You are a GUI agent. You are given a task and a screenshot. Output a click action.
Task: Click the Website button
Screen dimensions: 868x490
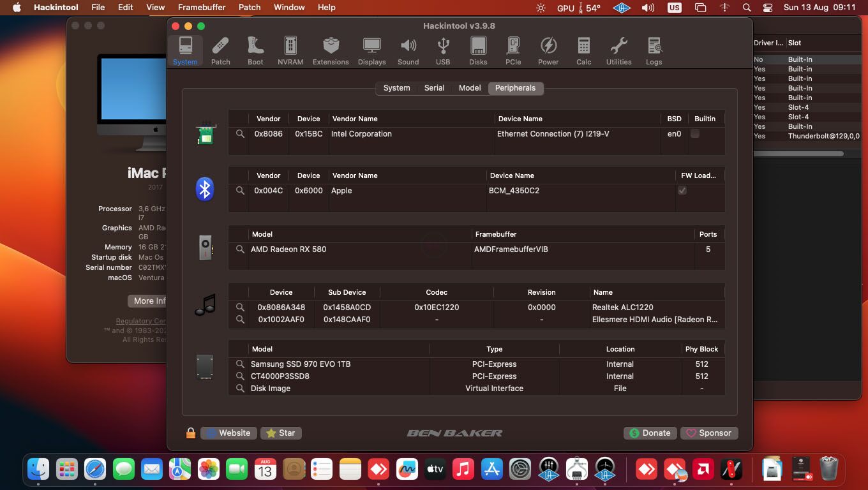click(228, 433)
